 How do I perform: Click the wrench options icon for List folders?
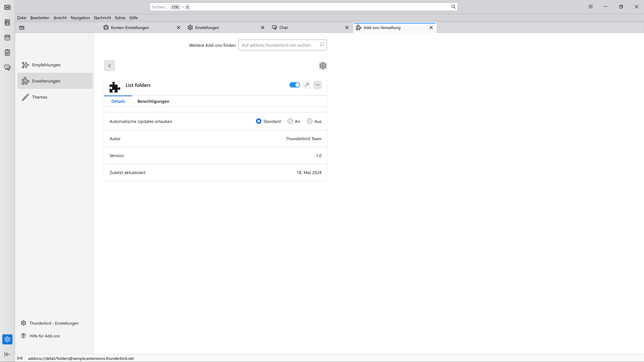[x=307, y=85]
